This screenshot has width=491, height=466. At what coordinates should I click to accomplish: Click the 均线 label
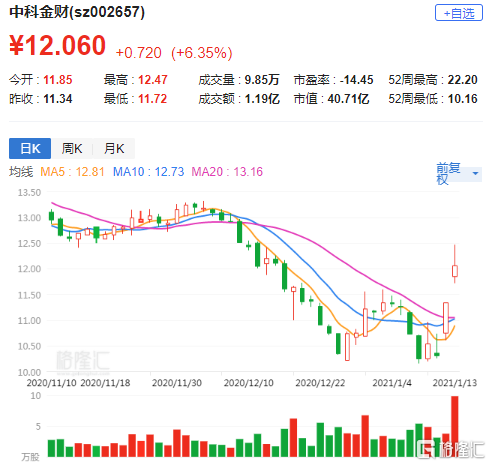click(x=21, y=172)
